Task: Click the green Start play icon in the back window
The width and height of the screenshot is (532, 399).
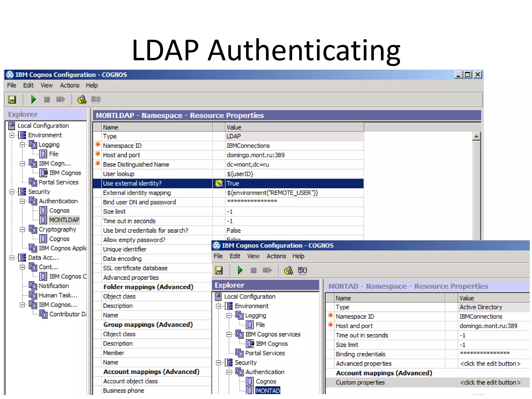Action: 34,99
